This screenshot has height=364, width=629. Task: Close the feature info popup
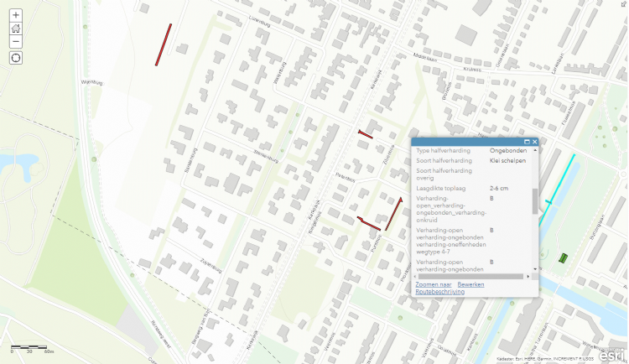click(534, 142)
